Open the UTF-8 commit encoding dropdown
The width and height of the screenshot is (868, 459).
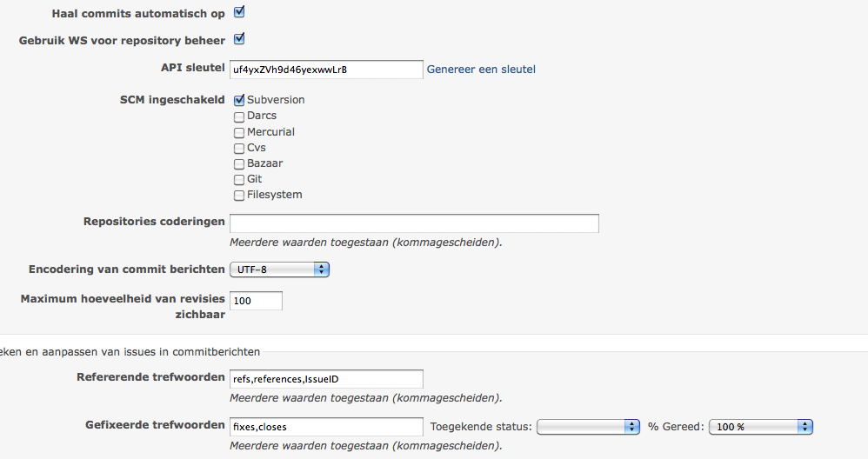pos(279,269)
